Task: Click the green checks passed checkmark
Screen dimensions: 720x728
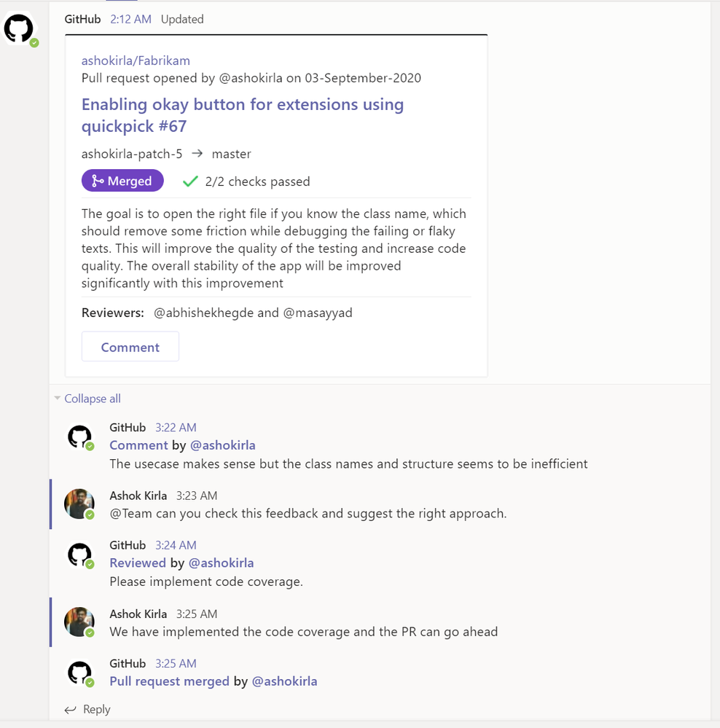Action: point(190,181)
